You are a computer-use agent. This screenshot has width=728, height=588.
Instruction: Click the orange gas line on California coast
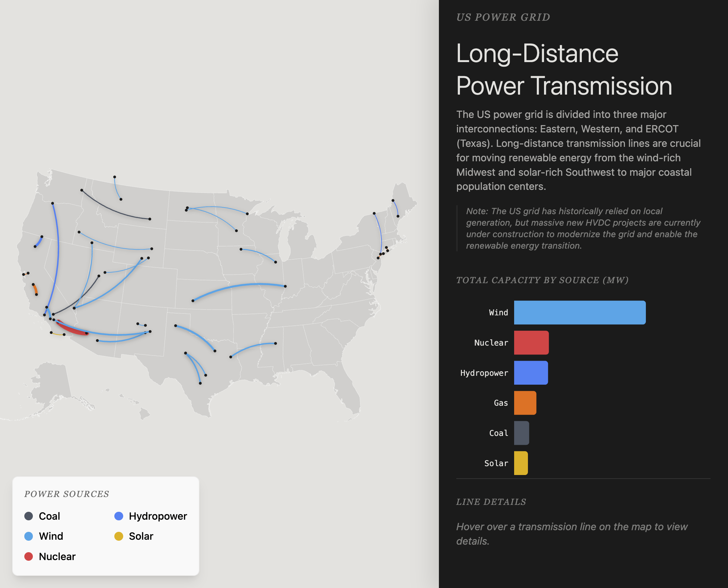pos(35,290)
